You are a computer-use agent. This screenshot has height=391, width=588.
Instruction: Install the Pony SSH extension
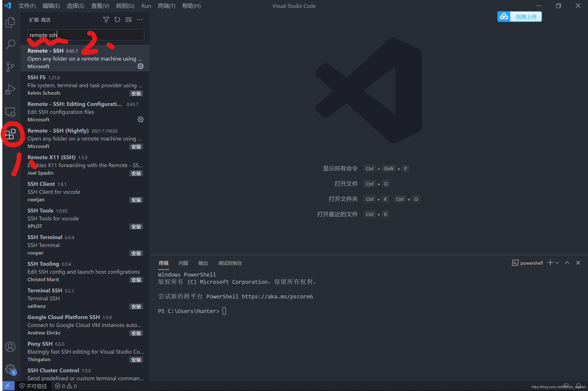tap(136, 360)
